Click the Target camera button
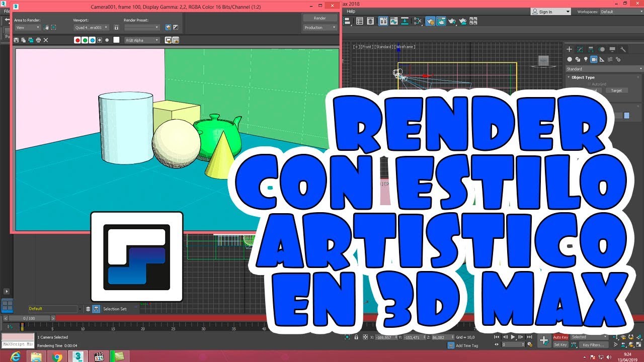This screenshot has width=644, height=362. (617, 90)
